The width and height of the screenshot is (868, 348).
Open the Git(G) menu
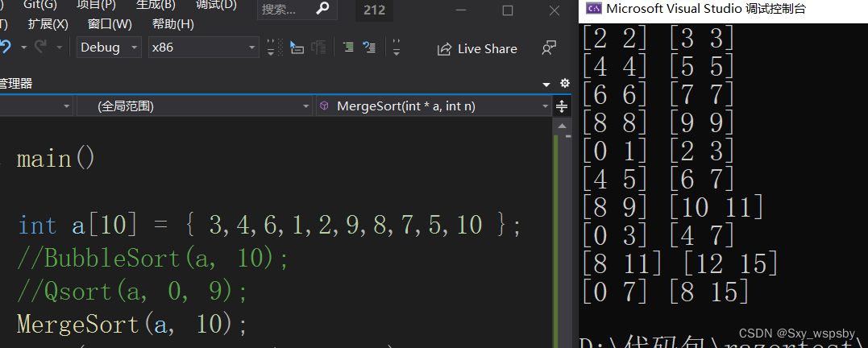pos(40,5)
